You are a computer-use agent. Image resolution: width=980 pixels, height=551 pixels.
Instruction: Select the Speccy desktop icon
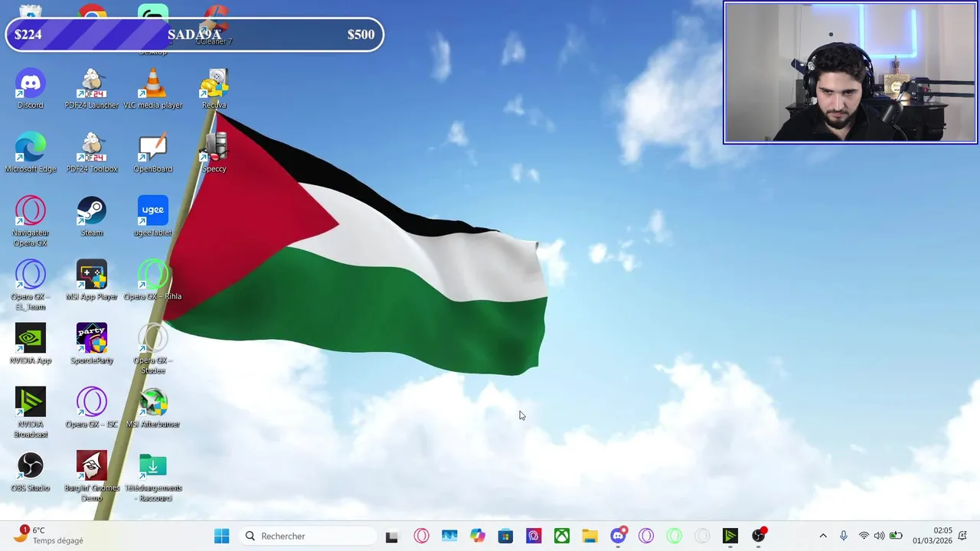(214, 152)
